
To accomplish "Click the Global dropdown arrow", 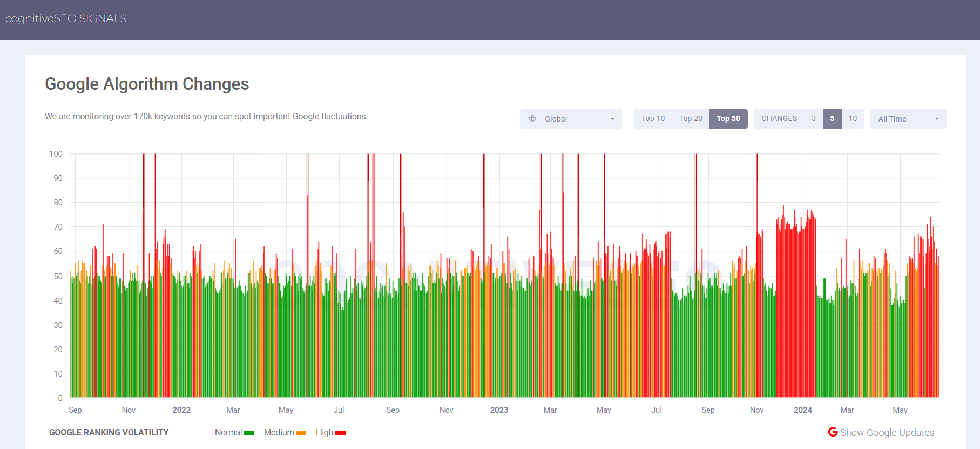I will (612, 119).
